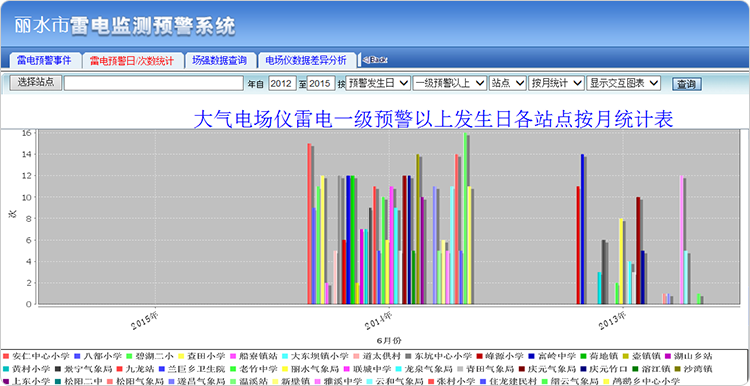This screenshot has height=386, width=750.
Task: Go to 电场仪数据差异分析 tab
Action: (x=306, y=61)
